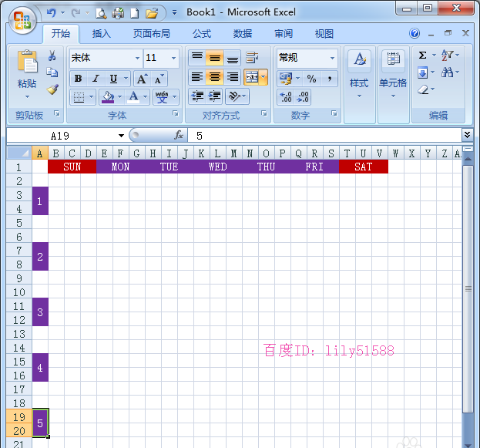Switch to 数据 Data tab
This screenshot has width=480, height=448.
pyautogui.click(x=243, y=33)
